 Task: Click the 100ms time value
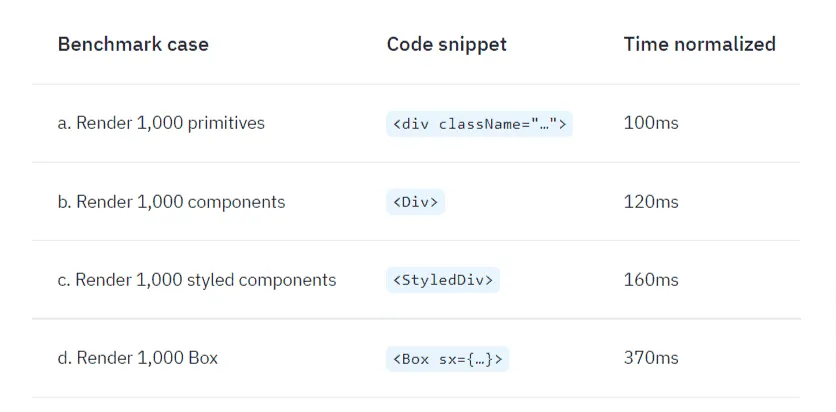point(650,123)
